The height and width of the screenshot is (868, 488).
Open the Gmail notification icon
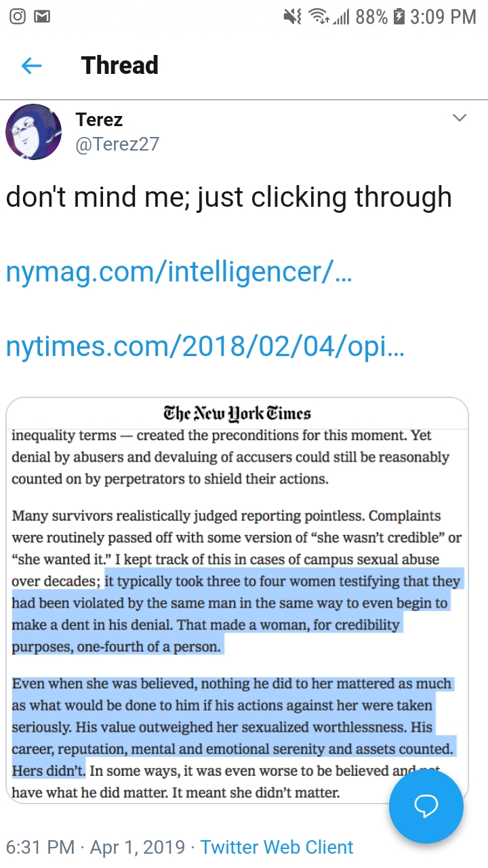click(42, 17)
